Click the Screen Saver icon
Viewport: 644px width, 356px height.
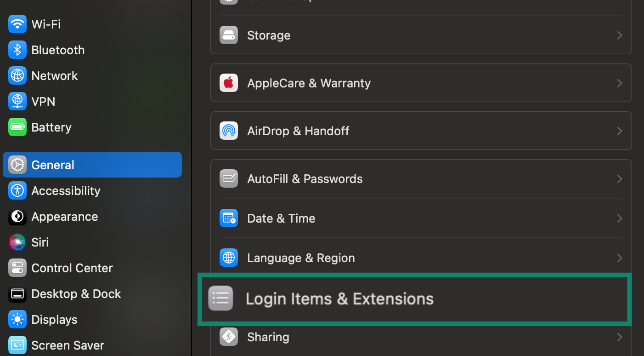tap(17, 345)
